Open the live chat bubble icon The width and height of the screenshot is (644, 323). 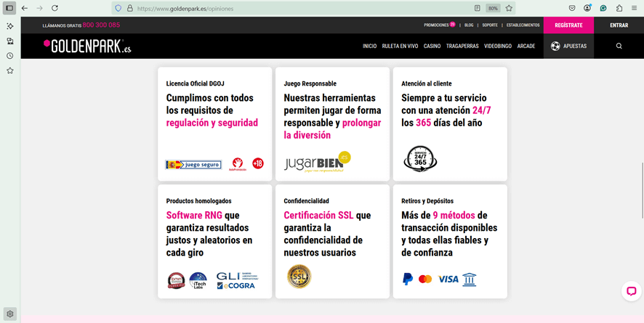point(631,291)
